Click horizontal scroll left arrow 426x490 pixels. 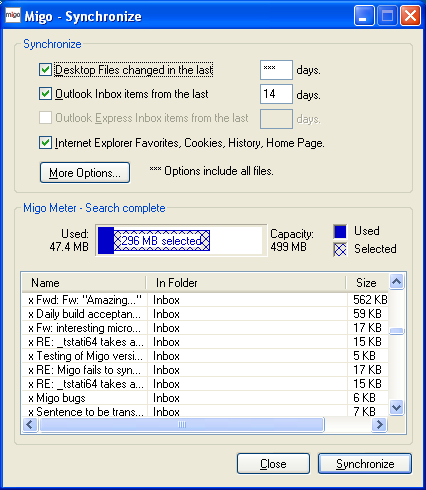(x=30, y=425)
